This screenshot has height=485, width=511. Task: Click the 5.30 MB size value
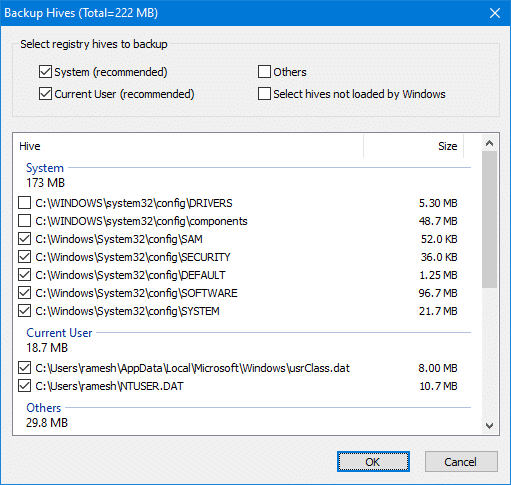pos(438,203)
